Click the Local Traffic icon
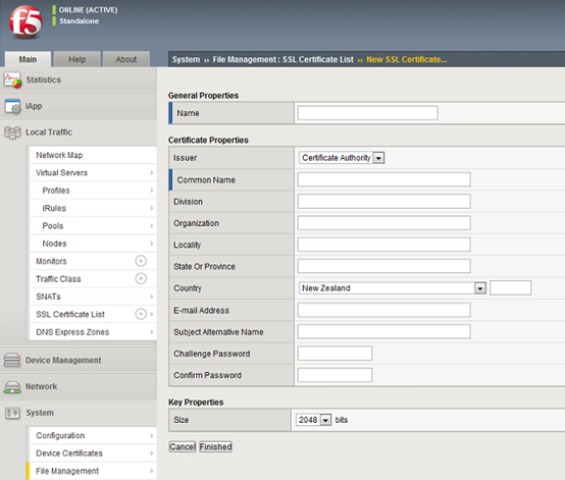This screenshot has width=565, height=480. coord(13,133)
